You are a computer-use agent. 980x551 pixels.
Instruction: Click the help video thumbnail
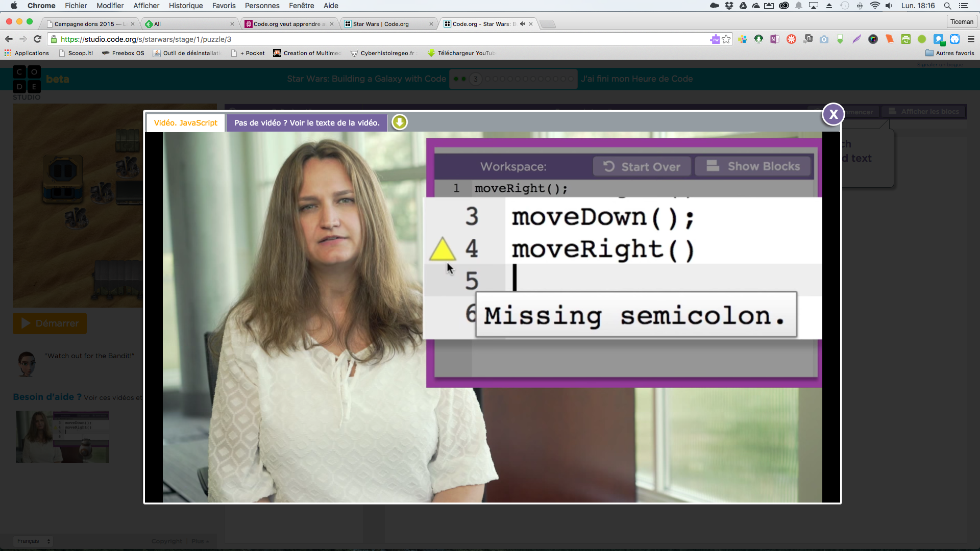point(62,437)
